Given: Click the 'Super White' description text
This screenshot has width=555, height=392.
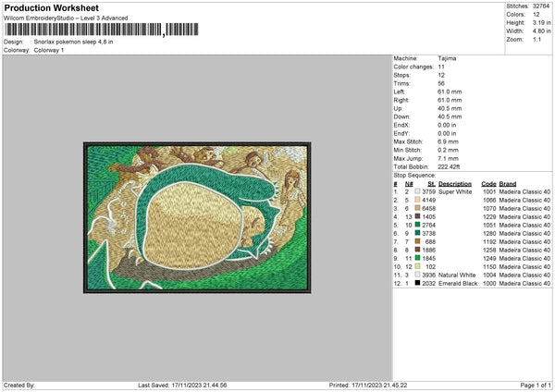Looking at the screenshot, I should (x=455, y=191).
